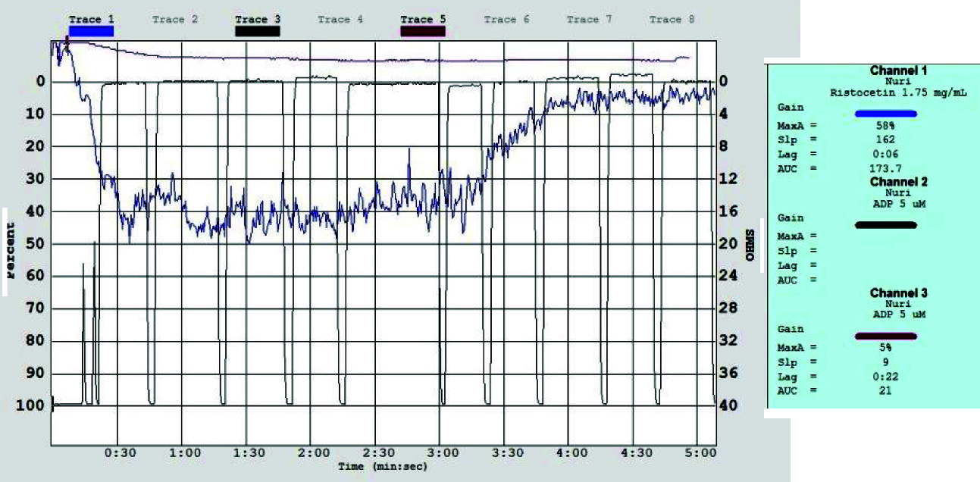
Task: Select Trace 8
Action: click(x=672, y=20)
